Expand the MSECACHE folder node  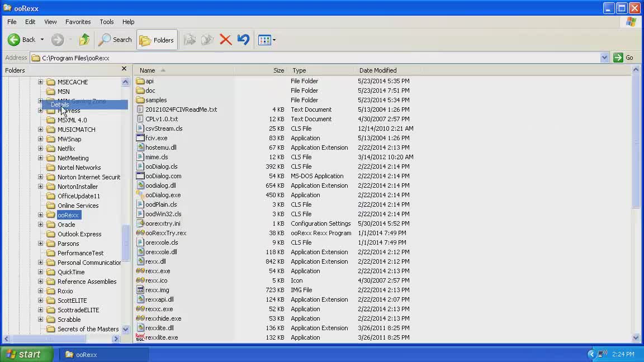(x=40, y=82)
